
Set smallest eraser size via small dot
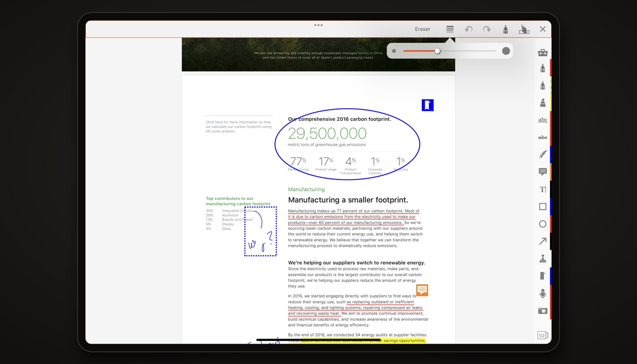click(394, 51)
